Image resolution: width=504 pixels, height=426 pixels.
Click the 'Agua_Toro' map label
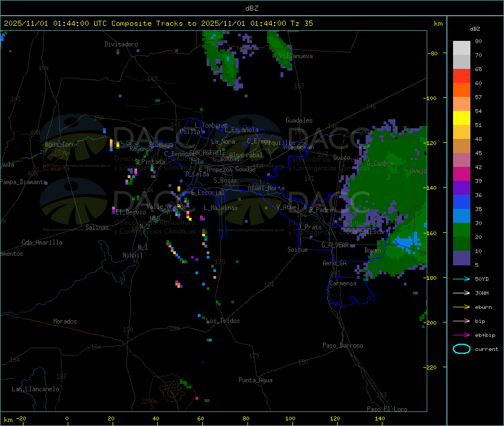pyautogui.click(x=60, y=144)
